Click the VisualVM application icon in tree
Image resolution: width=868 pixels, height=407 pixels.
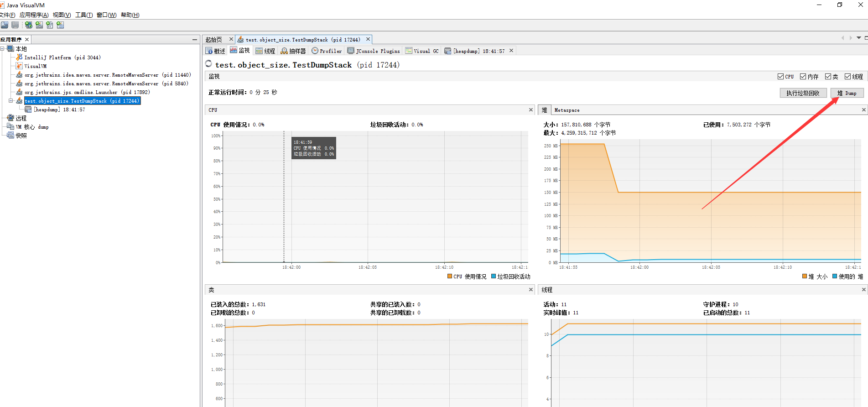click(19, 66)
